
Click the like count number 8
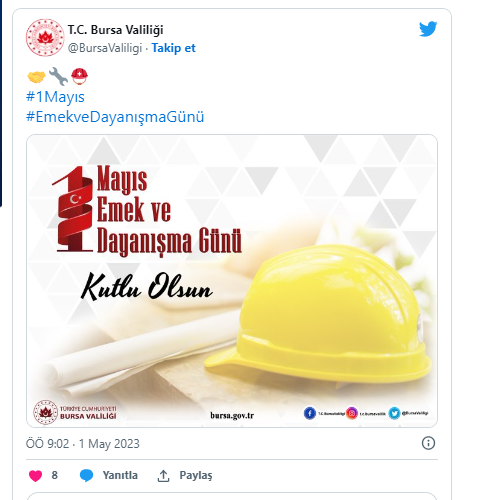click(55, 475)
